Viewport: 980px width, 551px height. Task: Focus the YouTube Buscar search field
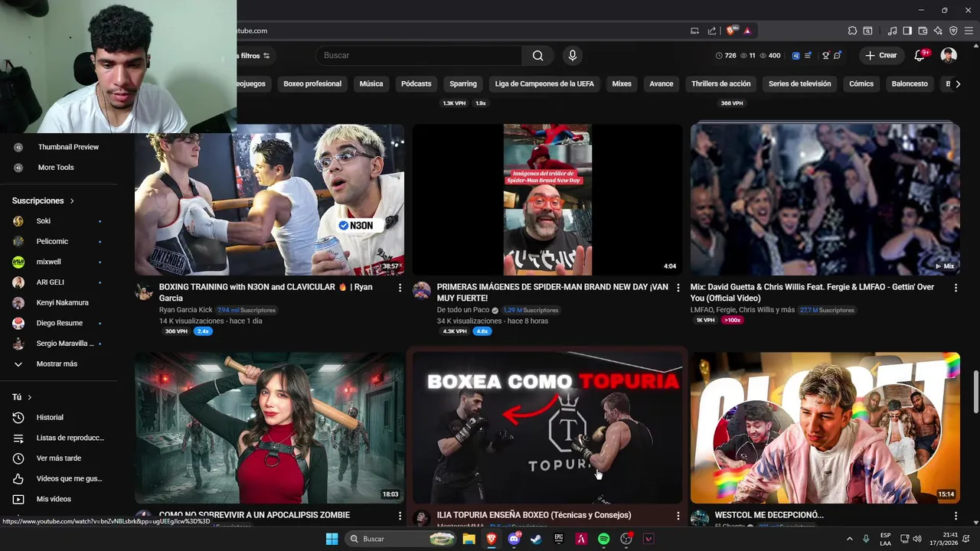[x=420, y=55]
